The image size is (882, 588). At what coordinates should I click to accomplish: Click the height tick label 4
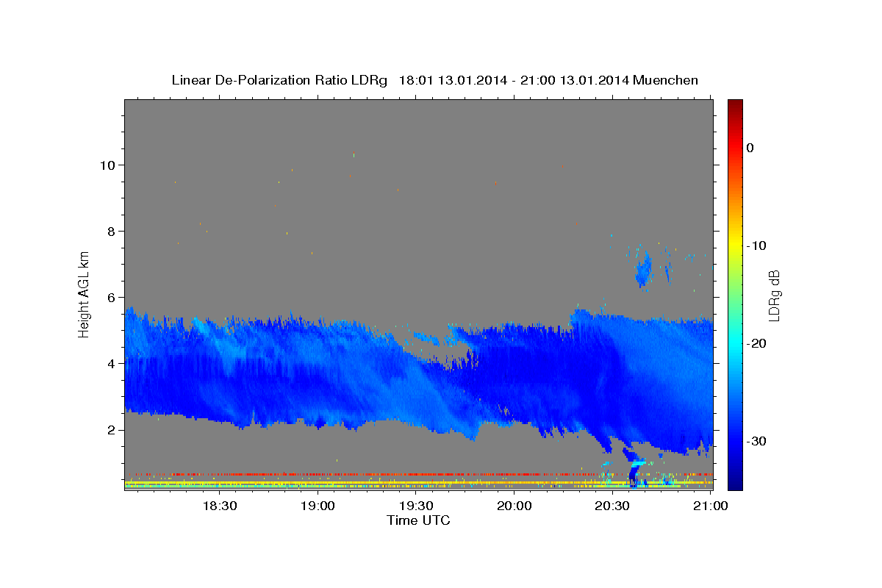click(113, 363)
